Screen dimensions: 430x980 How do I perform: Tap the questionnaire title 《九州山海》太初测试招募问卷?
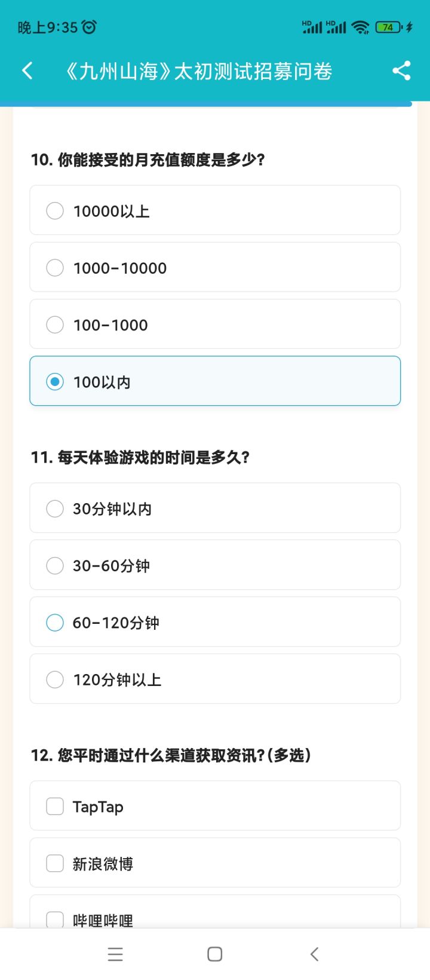[x=198, y=71]
